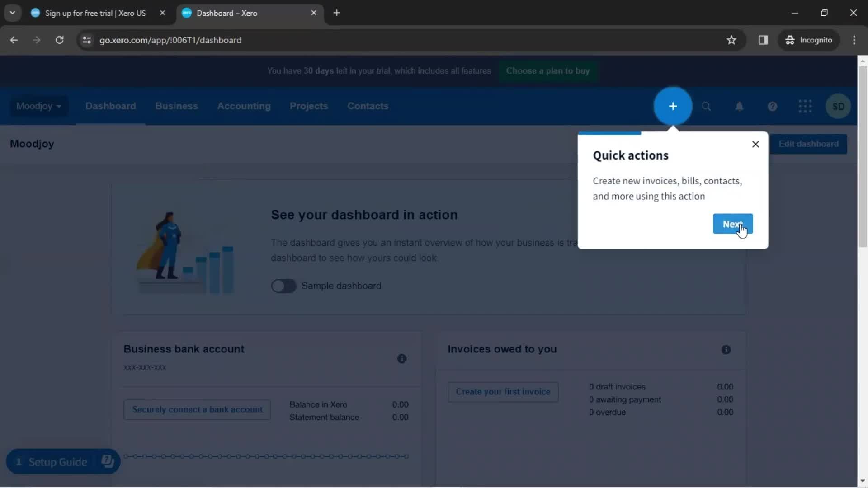Open the Setup Guide button
This screenshot has width=868, height=488.
coord(63,462)
